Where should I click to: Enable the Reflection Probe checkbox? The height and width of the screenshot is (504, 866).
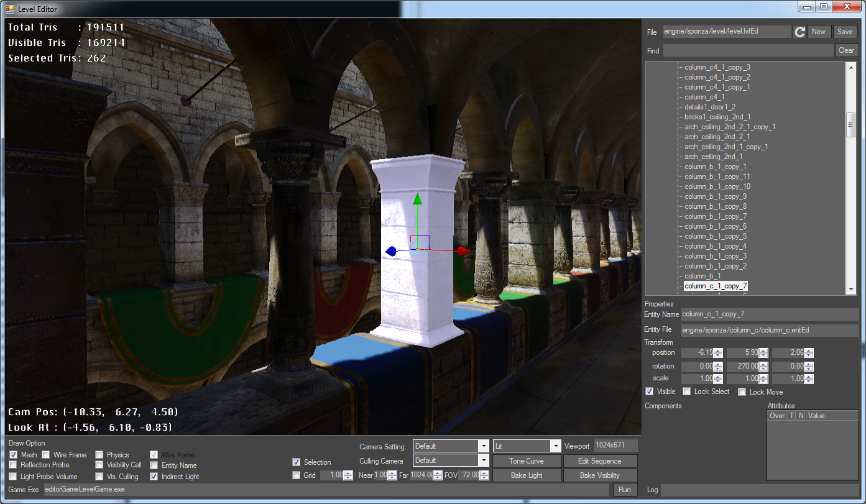(13, 465)
